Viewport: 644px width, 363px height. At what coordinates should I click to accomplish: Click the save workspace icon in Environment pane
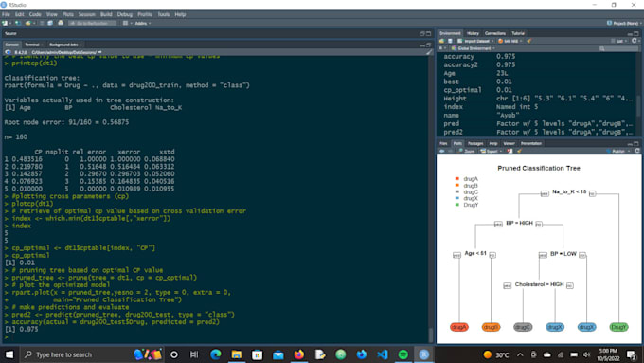coord(450,41)
